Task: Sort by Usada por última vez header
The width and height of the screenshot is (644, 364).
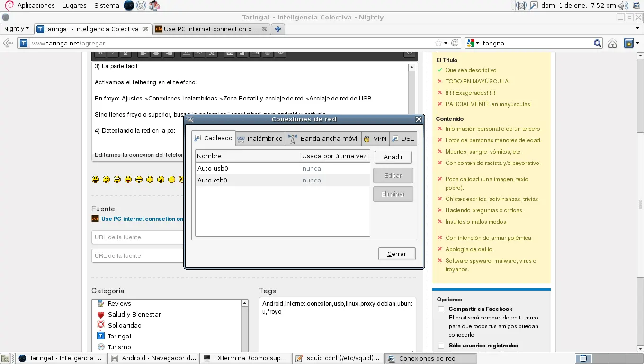Action: click(x=335, y=156)
